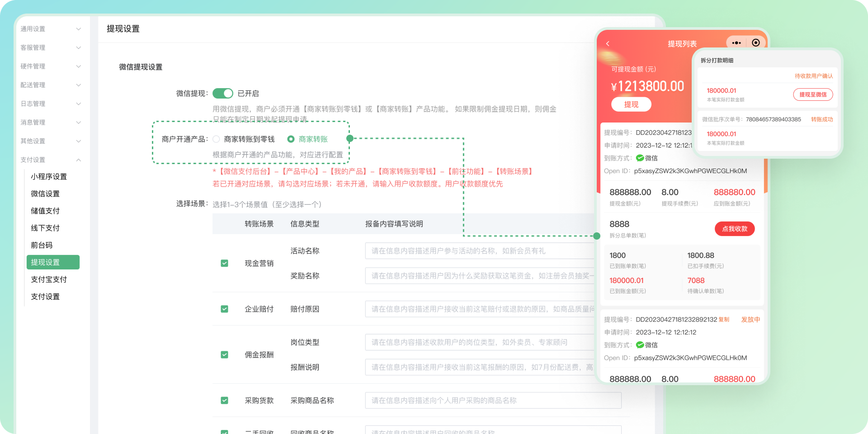
Task: Collapse the 支付设置 sidebar group
Action: coord(50,160)
